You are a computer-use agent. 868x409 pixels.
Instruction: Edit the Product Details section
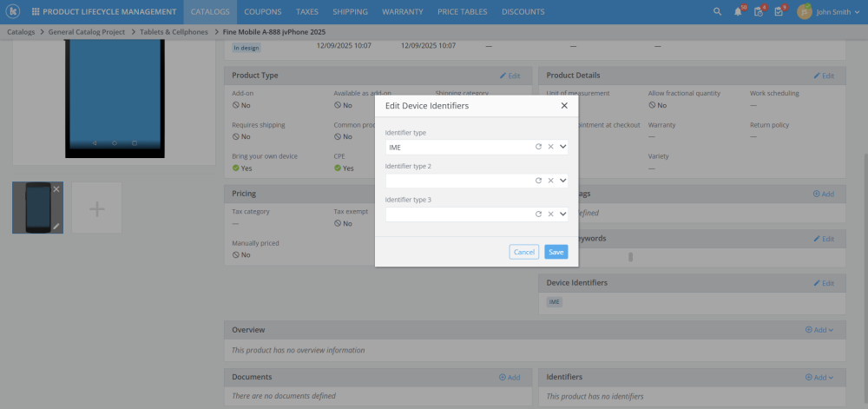pos(824,76)
